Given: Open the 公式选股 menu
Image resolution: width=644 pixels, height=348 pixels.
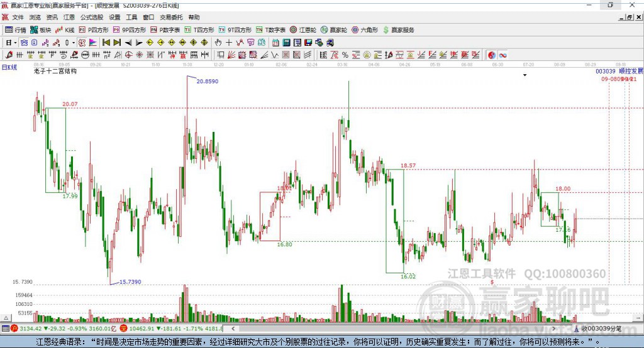Looking at the screenshot, I should click(92, 17).
